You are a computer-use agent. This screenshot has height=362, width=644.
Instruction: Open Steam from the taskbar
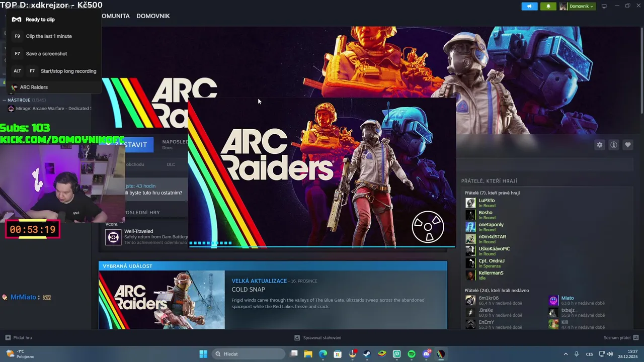click(x=367, y=354)
